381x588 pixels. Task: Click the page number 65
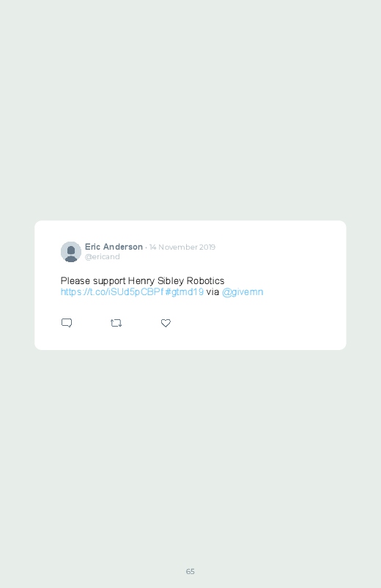190,571
